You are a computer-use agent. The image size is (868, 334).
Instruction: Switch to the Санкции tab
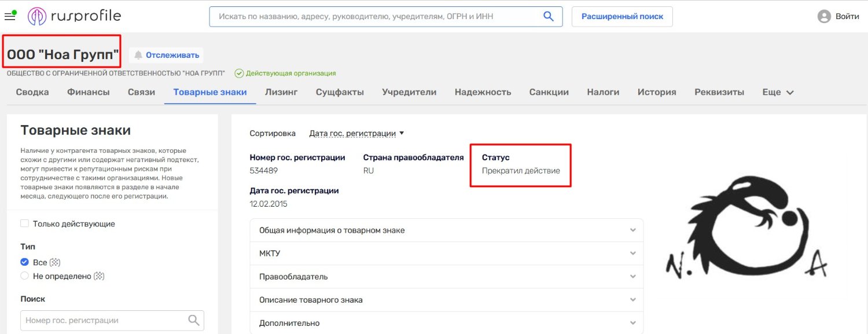pyautogui.click(x=549, y=92)
